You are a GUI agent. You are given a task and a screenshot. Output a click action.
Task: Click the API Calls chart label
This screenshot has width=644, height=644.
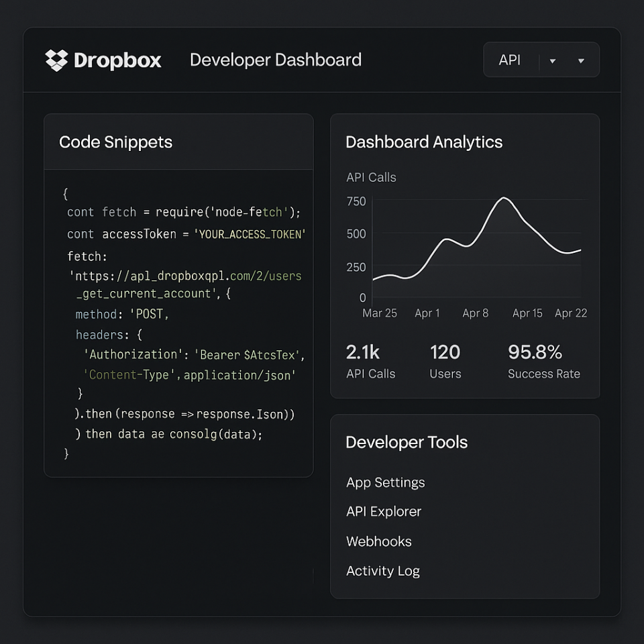(371, 177)
